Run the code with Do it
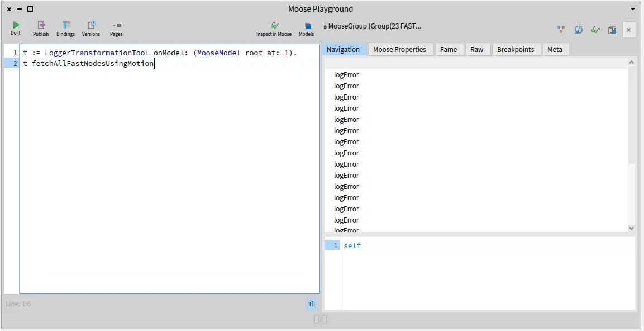 pyautogui.click(x=16, y=28)
